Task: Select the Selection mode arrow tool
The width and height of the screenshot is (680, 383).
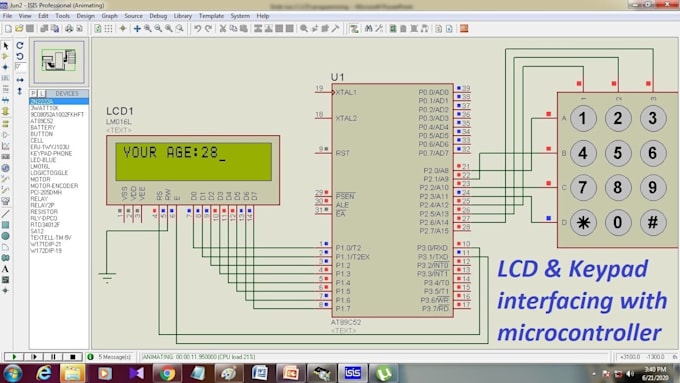Action: click(6, 46)
